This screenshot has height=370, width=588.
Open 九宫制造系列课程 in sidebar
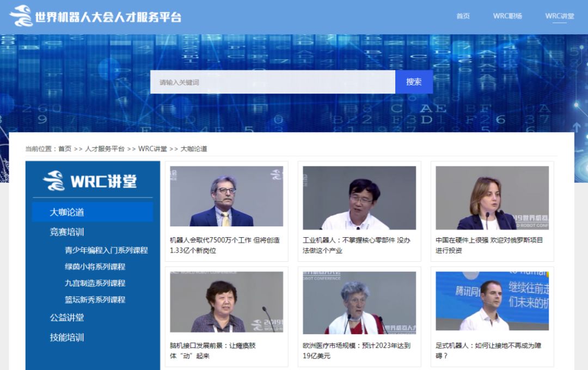point(95,283)
